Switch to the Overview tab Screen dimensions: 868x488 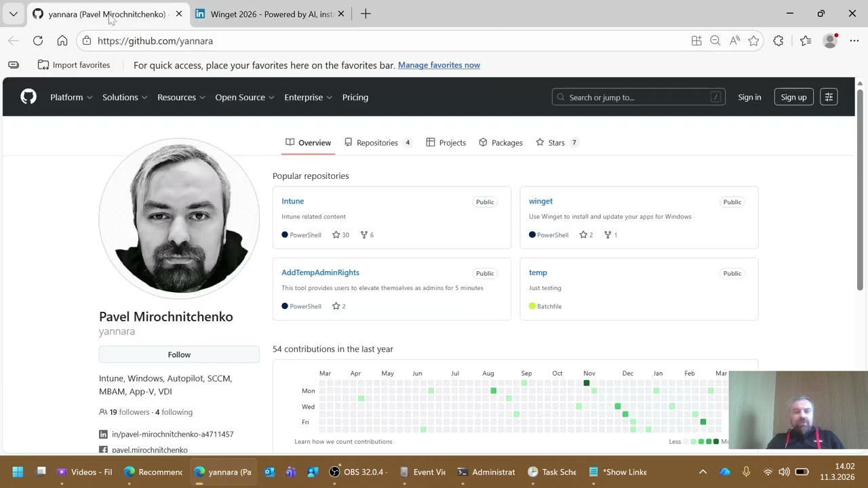(x=308, y=142)
